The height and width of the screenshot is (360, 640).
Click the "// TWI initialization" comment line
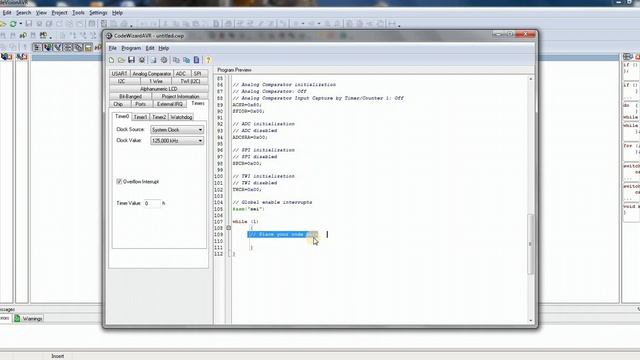(x=264, y=176)
